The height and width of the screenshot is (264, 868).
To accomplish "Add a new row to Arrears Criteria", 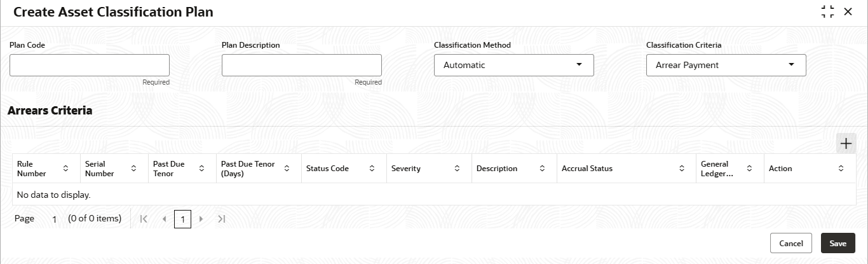I will click(x=846, y=144).
